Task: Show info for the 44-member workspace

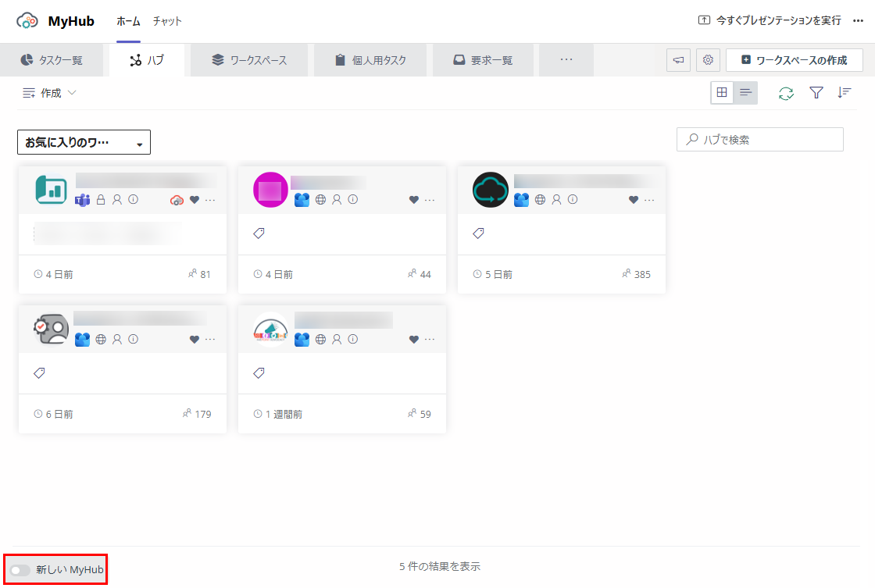Action: click(x=353, y=199)
